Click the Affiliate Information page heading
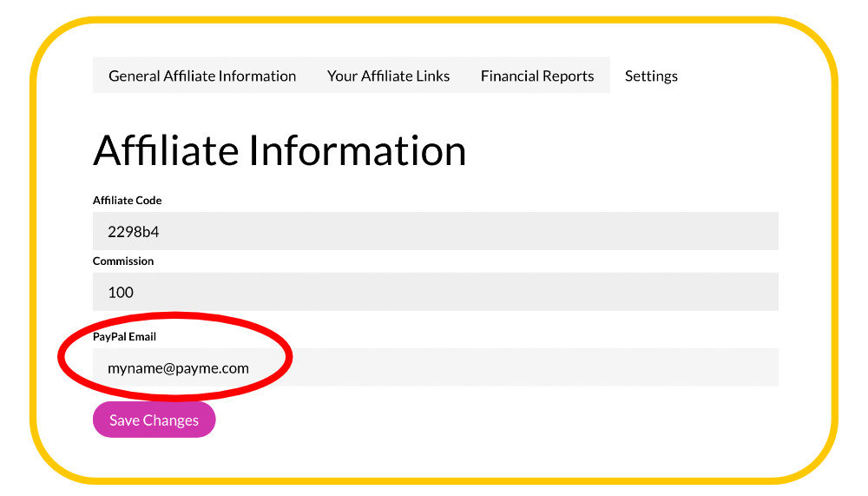This screenshot has height=496, width=868. [279, 150]
